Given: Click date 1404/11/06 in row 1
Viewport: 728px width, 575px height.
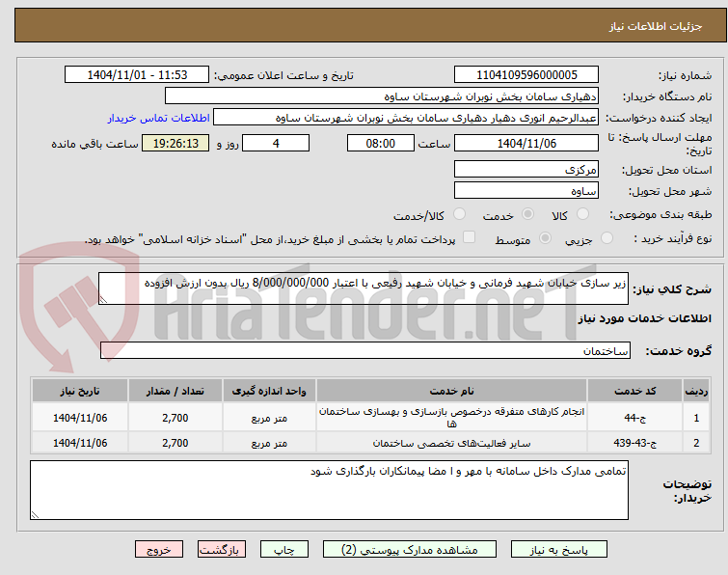Looking at the screenshot, I should (x=80, y=418).
